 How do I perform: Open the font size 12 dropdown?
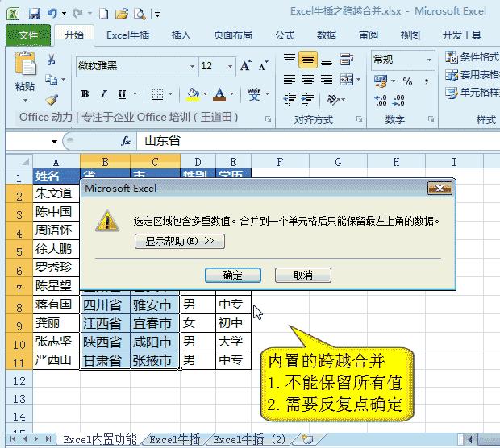[x=230, y=66]
